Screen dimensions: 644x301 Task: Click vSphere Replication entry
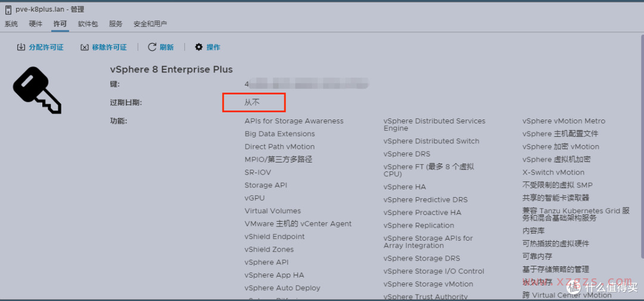(419, 225)
